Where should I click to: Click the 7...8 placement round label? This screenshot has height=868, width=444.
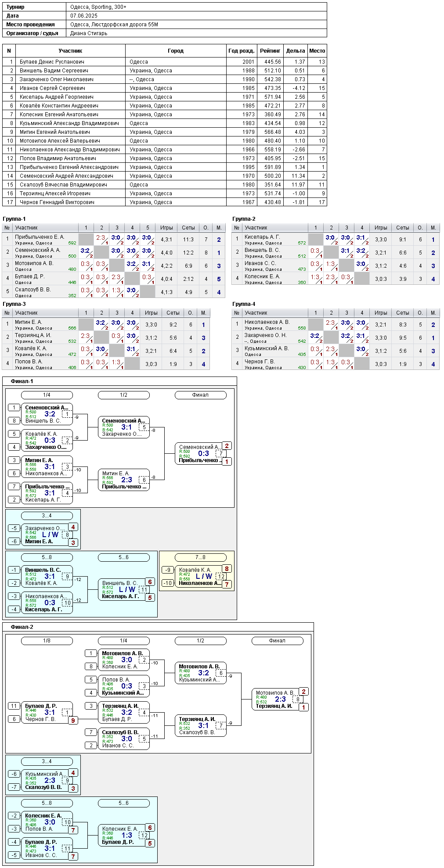point(200,557)
